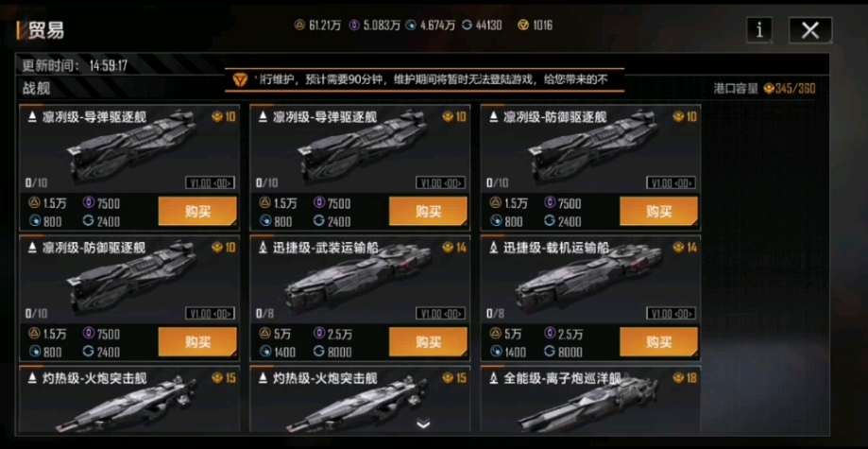
Task: Click the V1.00 version tag on 迅捷级-武装运输船
Action: coord(440,314)
